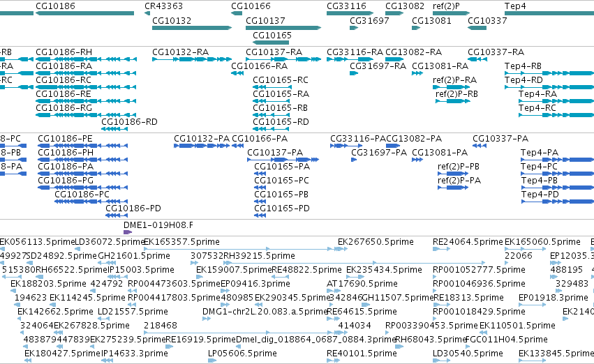Select EST RE24064.5prime
This screenshot has height=364, width=594.
pyautogui.click(x=441, y=249)
